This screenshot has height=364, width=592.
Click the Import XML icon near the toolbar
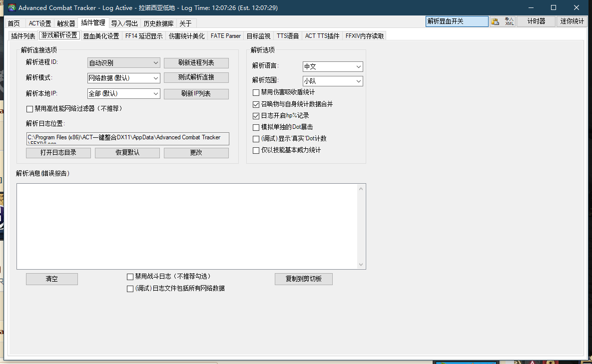click(510, 21)
